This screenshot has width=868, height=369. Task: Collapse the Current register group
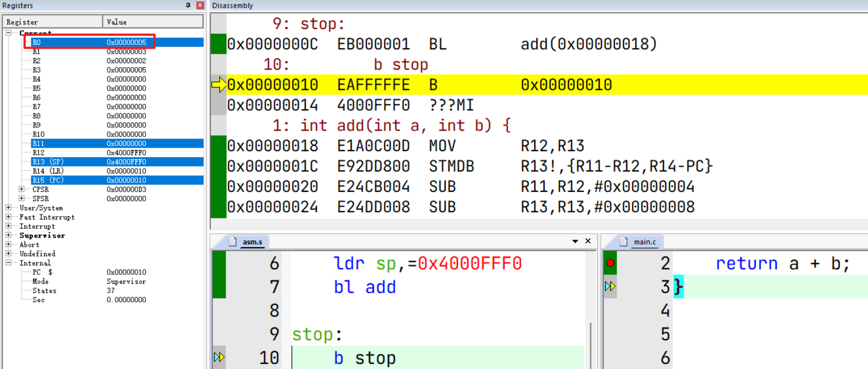point(8,33)
